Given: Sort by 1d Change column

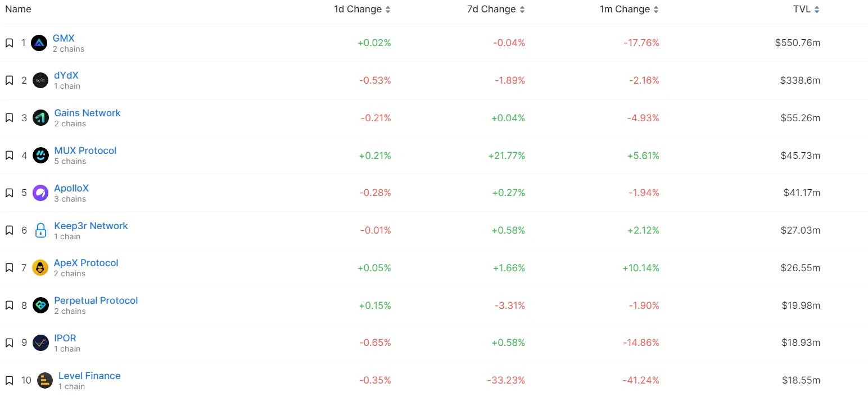Looking at the screenshot, I should pos(361,10).
